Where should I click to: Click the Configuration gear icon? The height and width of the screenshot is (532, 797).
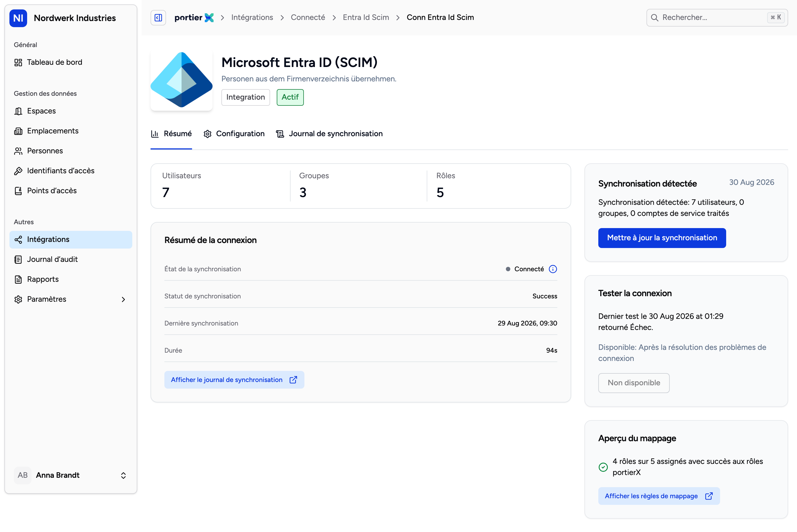click(208, 134)
